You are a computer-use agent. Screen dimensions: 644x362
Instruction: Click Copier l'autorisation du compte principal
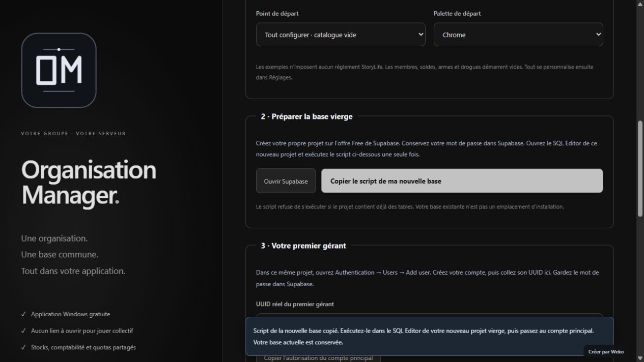click(x=318, y=358)
